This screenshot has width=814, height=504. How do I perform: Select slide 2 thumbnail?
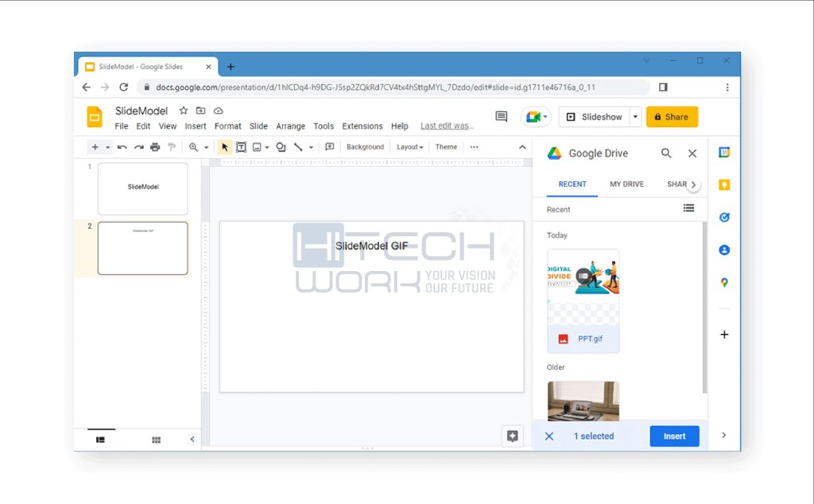[143, 248]
